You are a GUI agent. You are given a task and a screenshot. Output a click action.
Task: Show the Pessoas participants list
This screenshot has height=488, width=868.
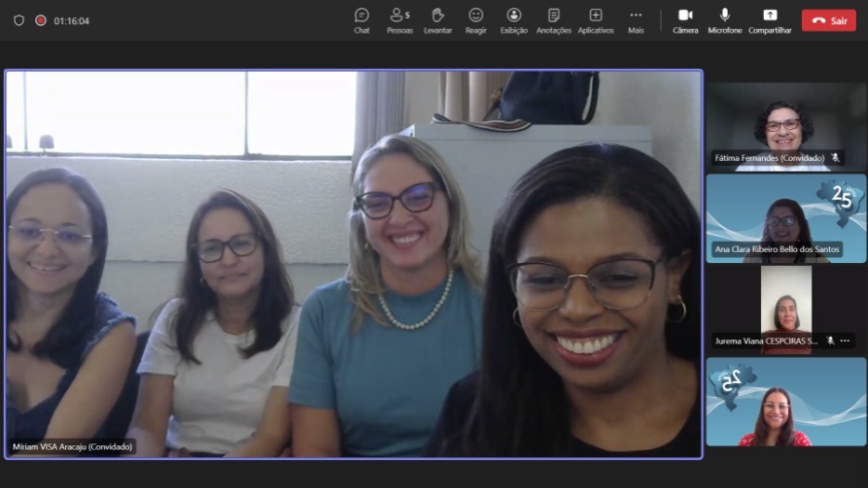point(400,21)
